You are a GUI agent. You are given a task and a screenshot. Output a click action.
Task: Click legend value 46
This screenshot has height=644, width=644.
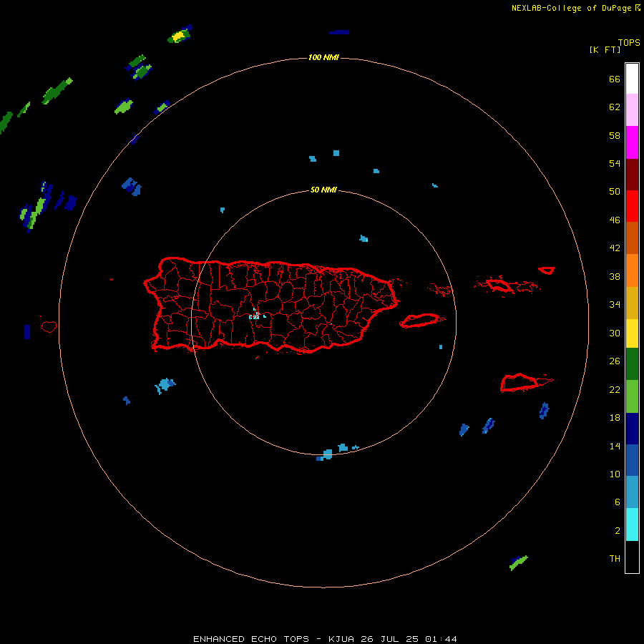[x=615, y=220]
